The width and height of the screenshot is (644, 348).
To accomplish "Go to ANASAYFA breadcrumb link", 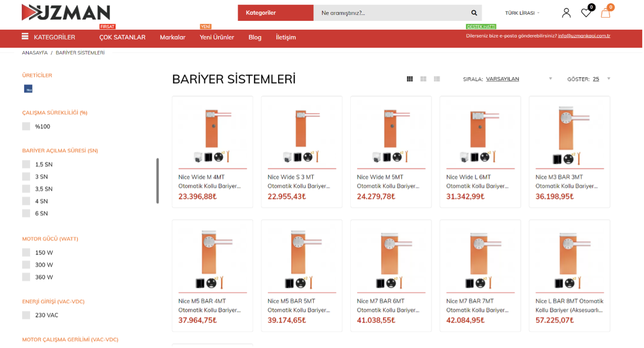I will (x=35, y=53).
